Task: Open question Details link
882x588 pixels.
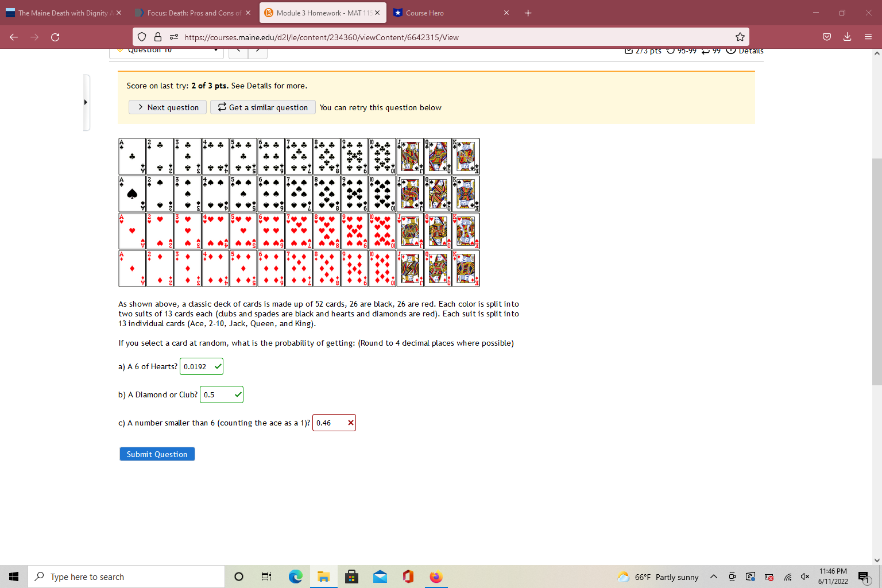Action: (745, 51)
